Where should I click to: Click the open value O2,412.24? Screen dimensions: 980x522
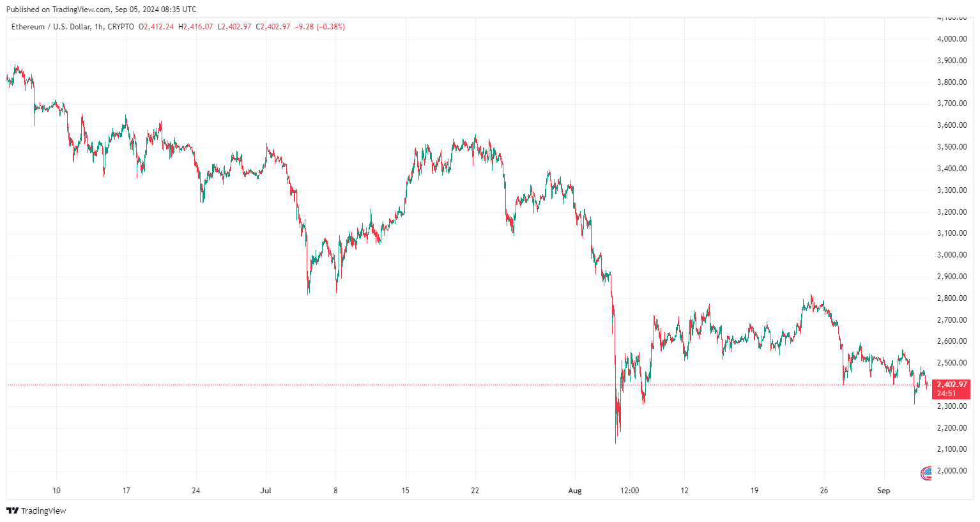tap(156, 27)
